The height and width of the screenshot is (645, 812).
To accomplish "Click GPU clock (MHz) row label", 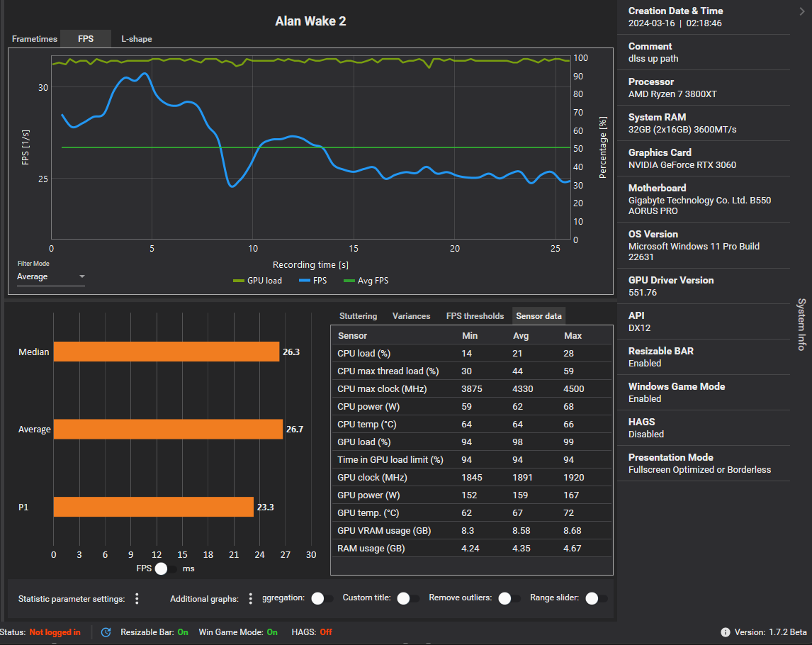I will [x=372, y=477].
